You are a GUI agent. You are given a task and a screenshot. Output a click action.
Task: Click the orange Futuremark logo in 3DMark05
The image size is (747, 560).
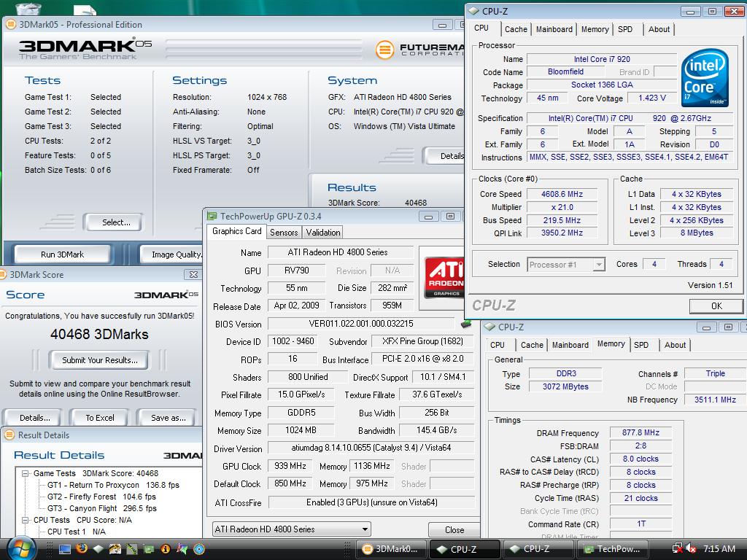(x=385, y=50)
